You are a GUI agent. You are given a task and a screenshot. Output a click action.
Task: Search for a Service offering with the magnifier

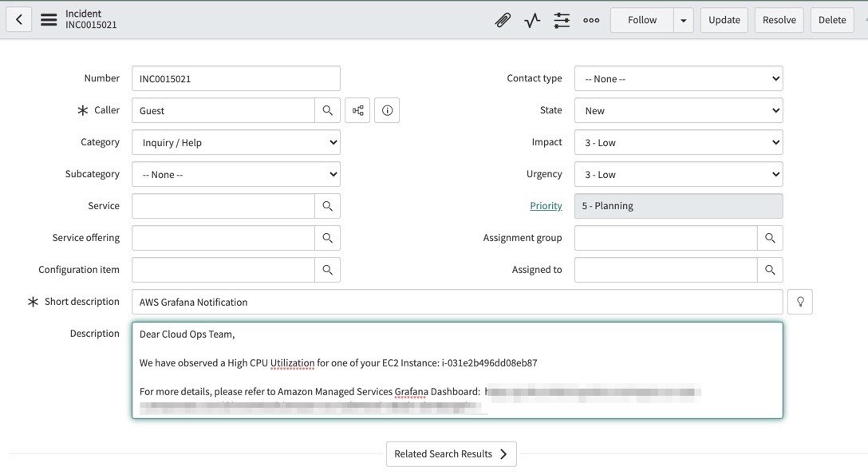tap(327, 238)
